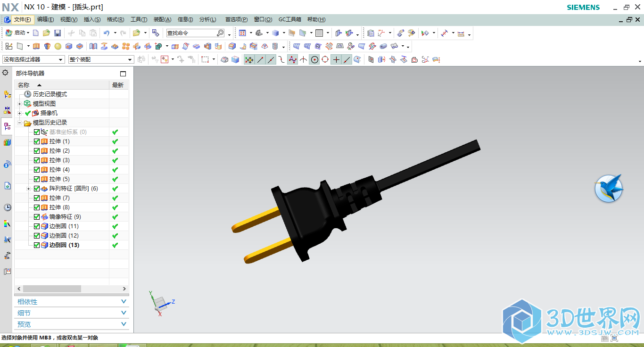Open the Reuse Library sidebar tab
Viewport: 644px width, 347px height.
coord(7,142)
